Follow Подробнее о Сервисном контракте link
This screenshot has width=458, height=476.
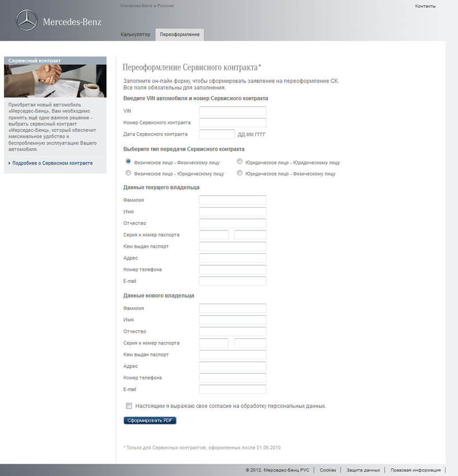point(53,163)
